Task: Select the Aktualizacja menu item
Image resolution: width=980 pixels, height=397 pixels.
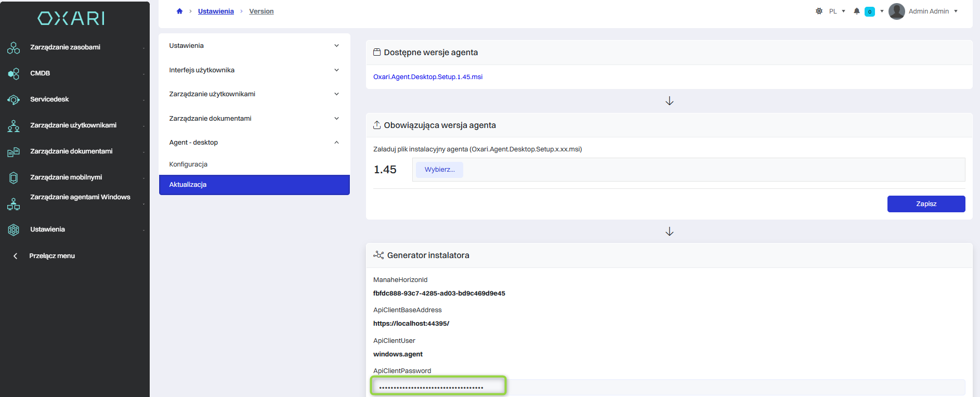Action: tap(254, 185)
